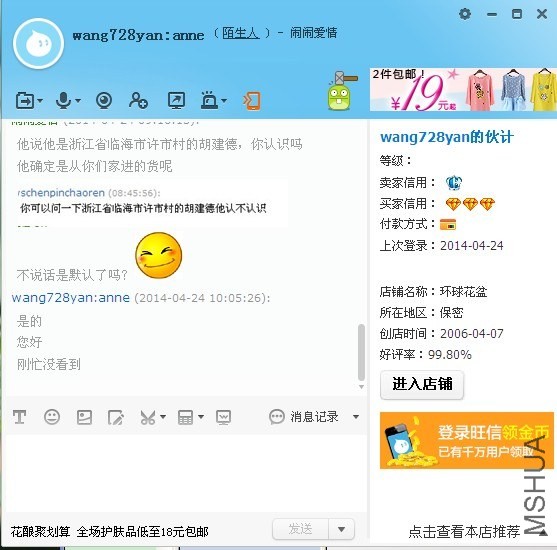The height and width of the screenshot is (550, 557).
Task: Open the ¥19 clothing ad banner
Action: tap(463, 90)
